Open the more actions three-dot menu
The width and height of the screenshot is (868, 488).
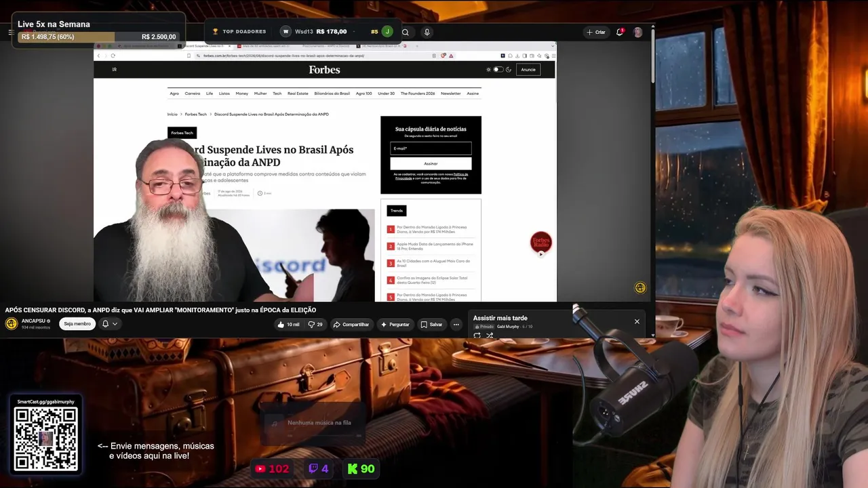[456, 325]
